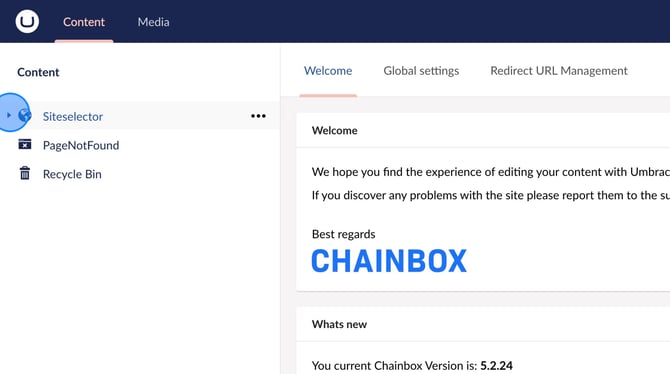Click the Recycle Bin trash icon

tap(25, 173)
